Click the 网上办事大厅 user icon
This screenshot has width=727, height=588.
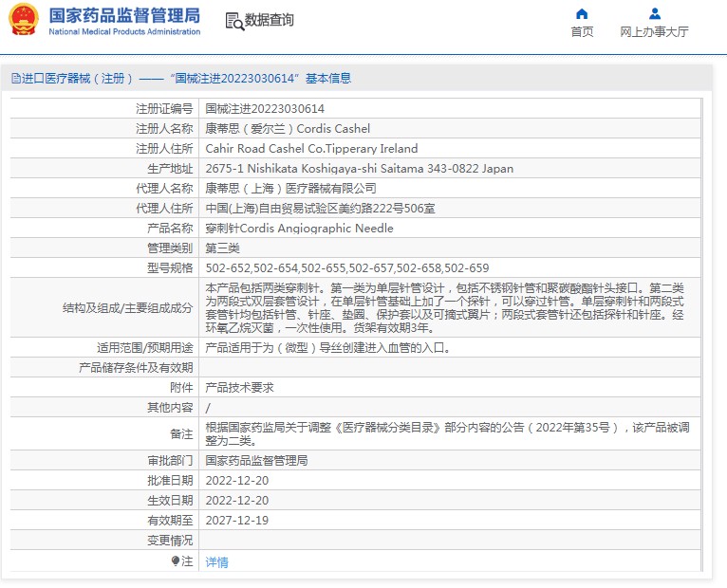tap(655, 14)
